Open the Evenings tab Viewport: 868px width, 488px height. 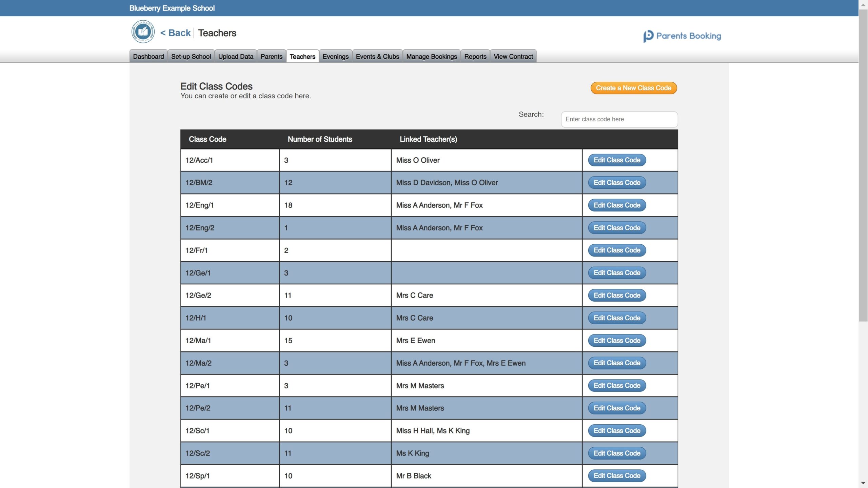(335, 56)
